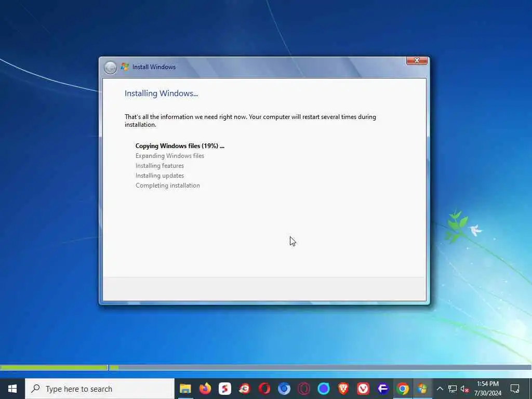Open File Explorer from the taskbar
The image size is (532, 399).
(185, 389)
